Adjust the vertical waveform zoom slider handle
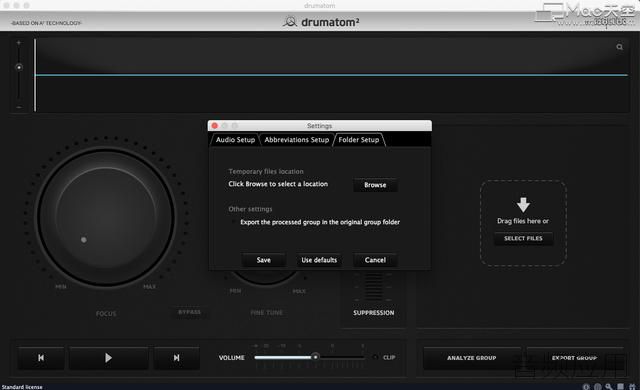Image resolution: width=640 pixels, height=390 pixels. (19, 67)
